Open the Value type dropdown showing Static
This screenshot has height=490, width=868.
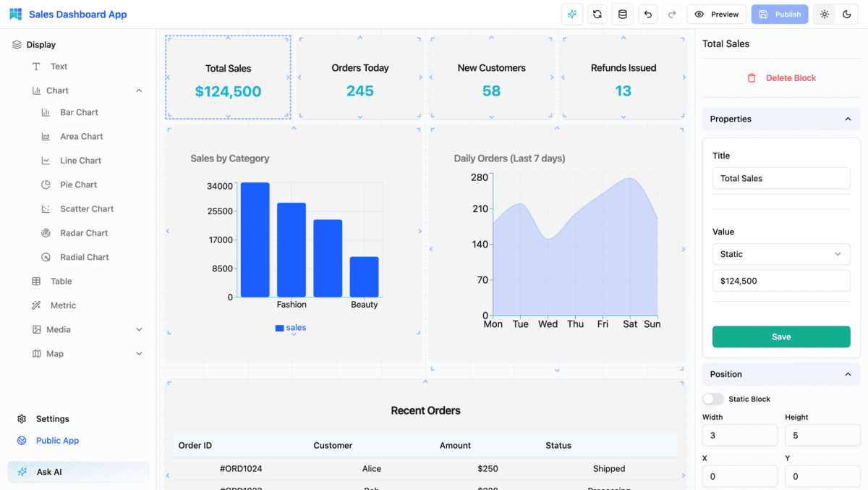pos(781,254)
